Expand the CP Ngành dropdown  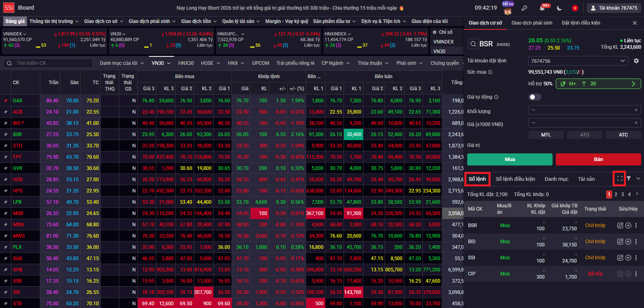click(335, 63)
